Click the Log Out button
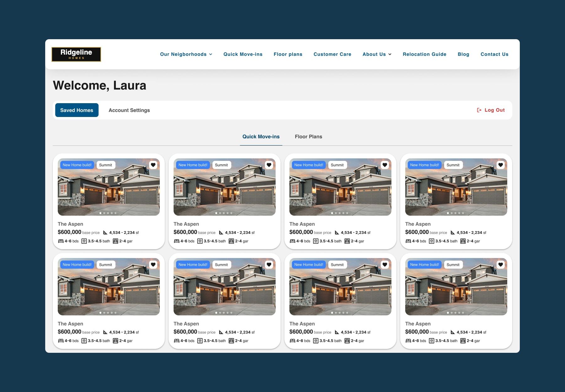565x392 pixels. (x=491, y=110)
